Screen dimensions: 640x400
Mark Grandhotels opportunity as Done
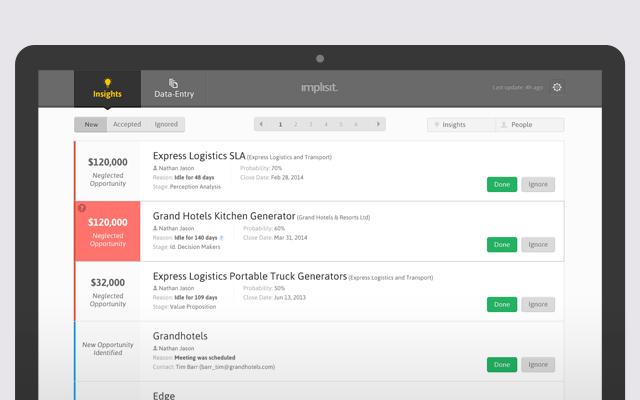click(502, 364)
